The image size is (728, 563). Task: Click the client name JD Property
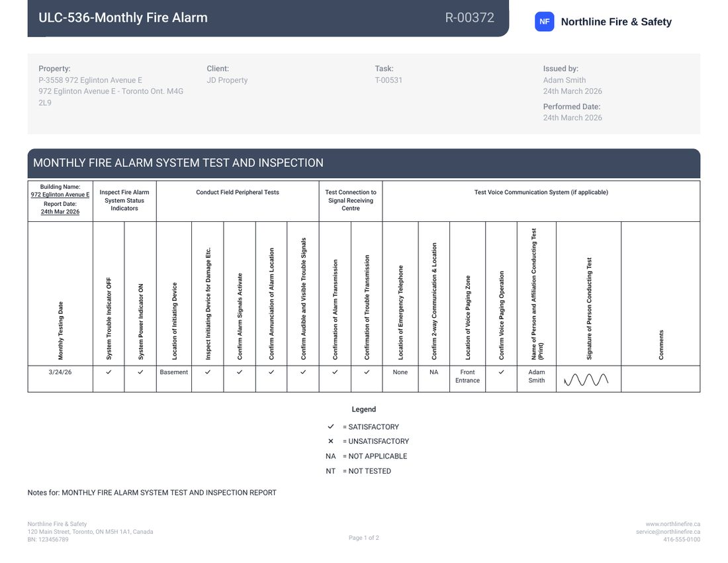point(227,80)
